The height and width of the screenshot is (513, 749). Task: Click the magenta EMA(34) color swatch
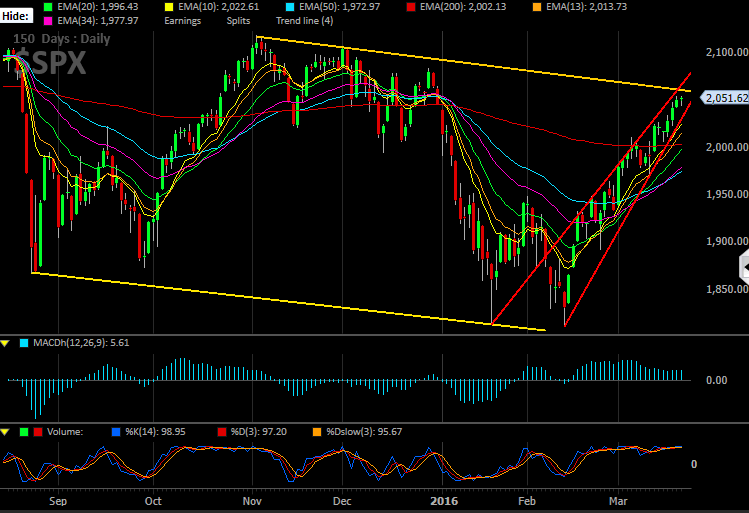(48, 21)
